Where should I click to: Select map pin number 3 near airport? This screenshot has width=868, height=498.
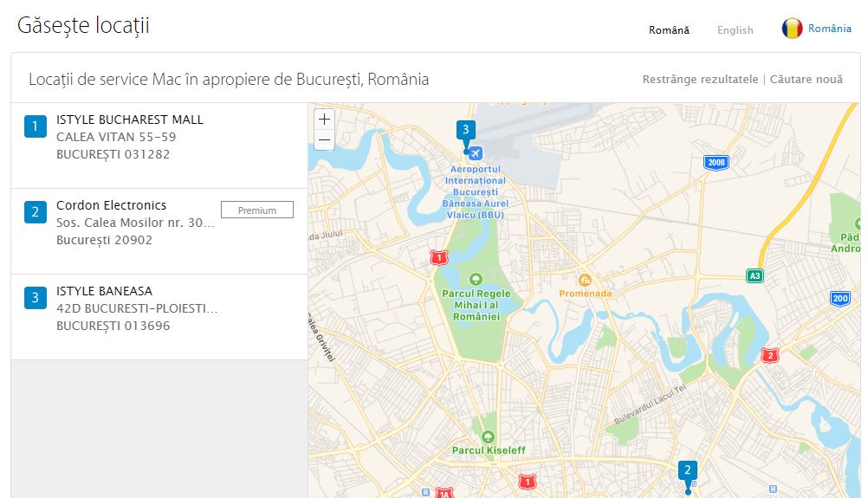click(465, 130)
